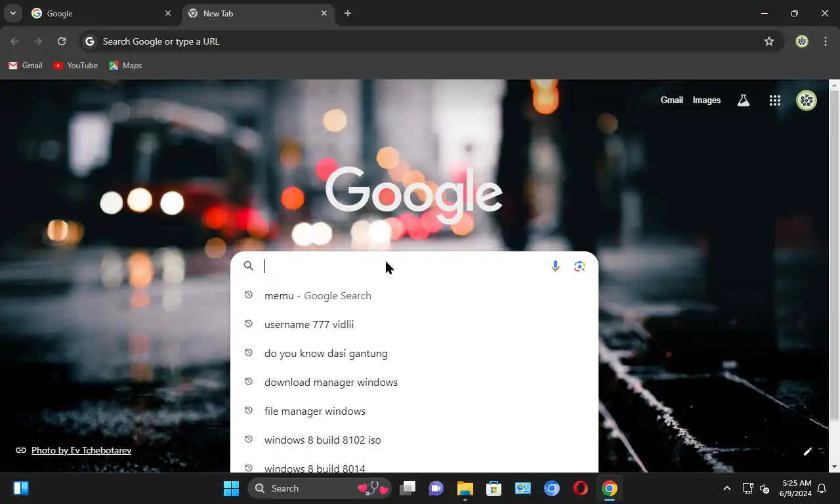Screen dimensions: 840x504
Task: Close the New Tab tab
Action: (x=324, y=13)
